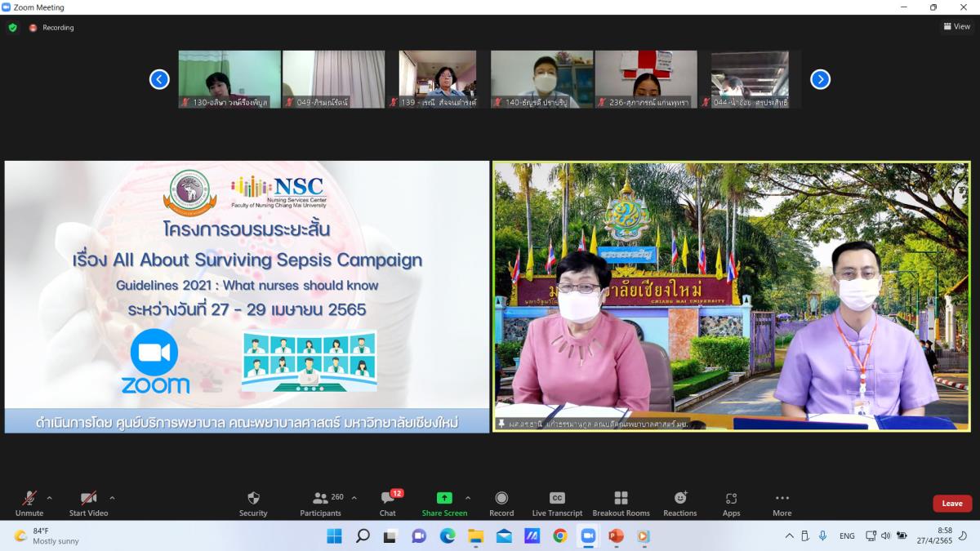Open File Explorer from the taskbar
The width and height of the screenshot is (980, 551).
point(475,536)
